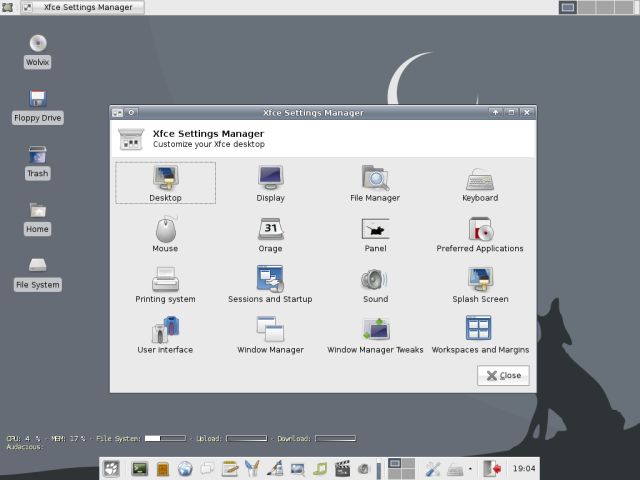Click the Keyboard settings icon
640x480 pixels.
click(x=480, y=181)
